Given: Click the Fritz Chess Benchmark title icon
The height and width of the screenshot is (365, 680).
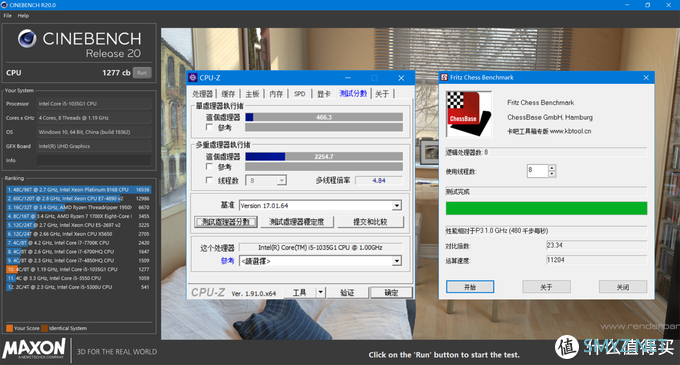Looking at the screenshot, I should pos(444,77).
